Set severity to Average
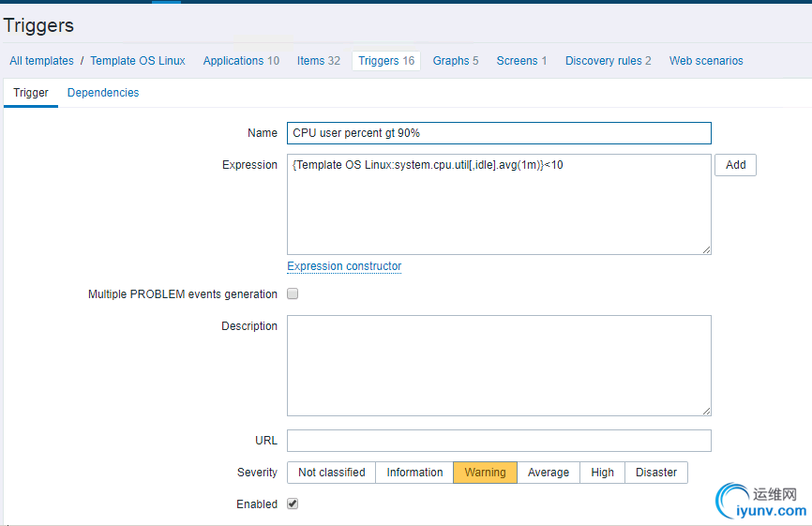Image resolution: width=812 pixels, height=526 pixels. [549, 473]
